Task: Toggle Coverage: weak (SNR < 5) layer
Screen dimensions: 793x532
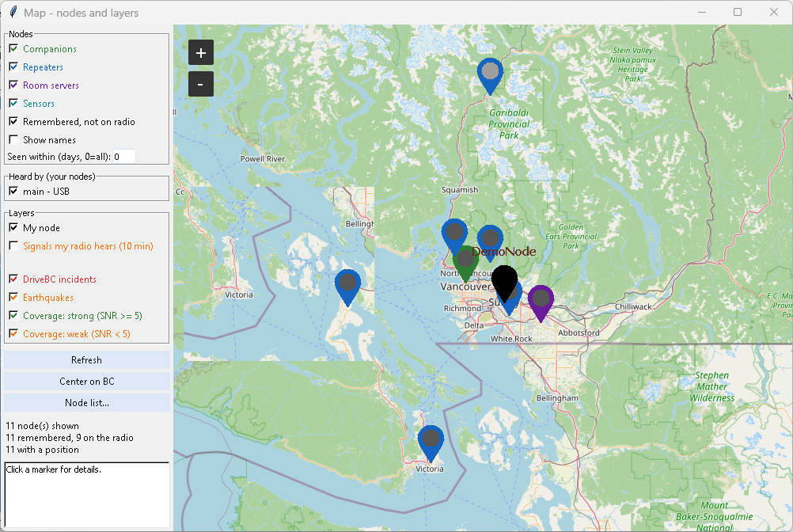Action: (13, 334)
